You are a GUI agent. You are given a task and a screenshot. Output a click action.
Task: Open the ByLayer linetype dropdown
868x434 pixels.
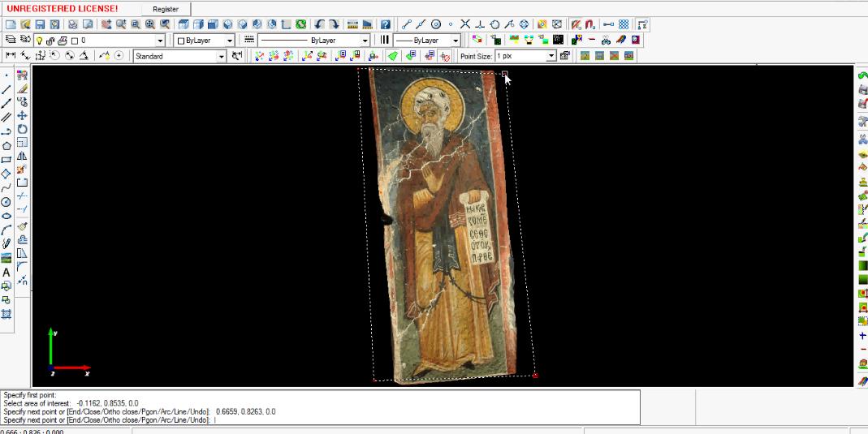coord(365,41)
